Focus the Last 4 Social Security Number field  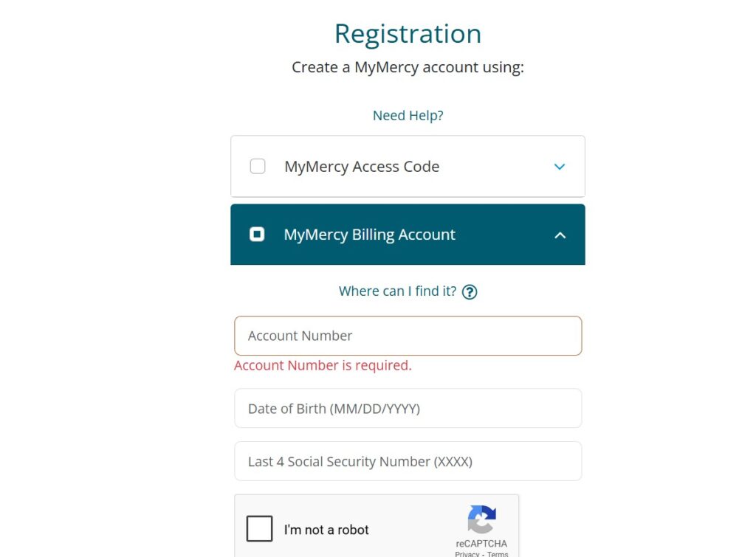408,462
